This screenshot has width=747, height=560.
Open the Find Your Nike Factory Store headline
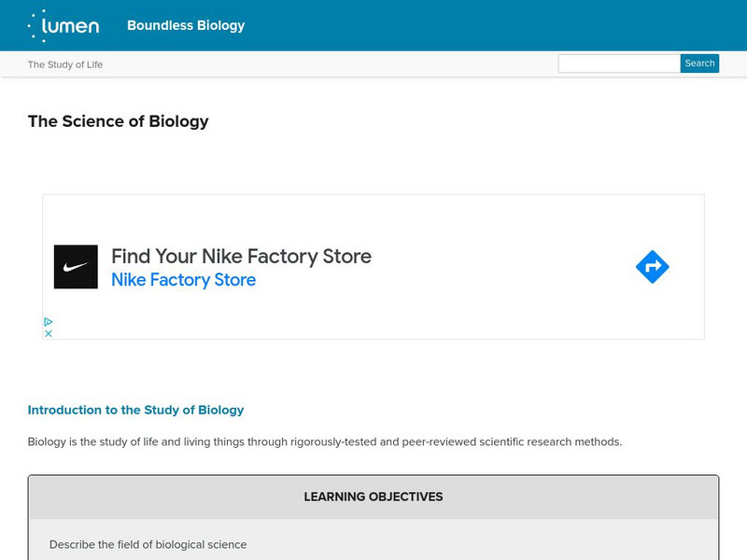coord(241,256)
